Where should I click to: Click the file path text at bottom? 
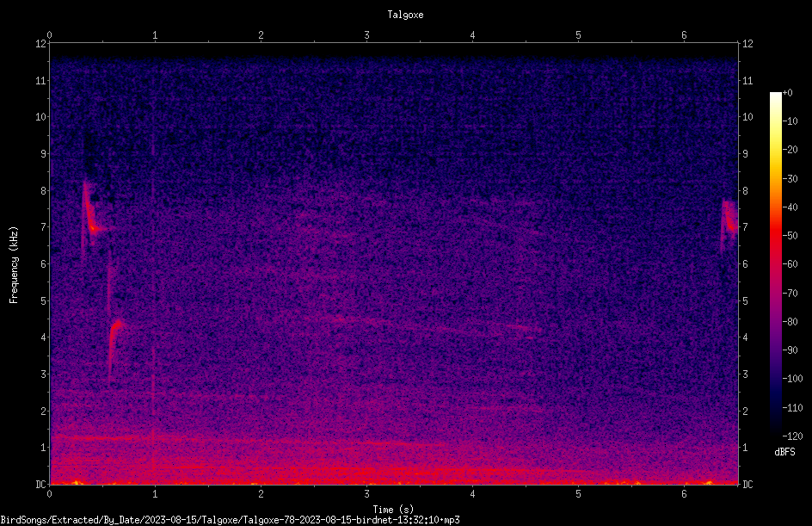tap(230, 520)
